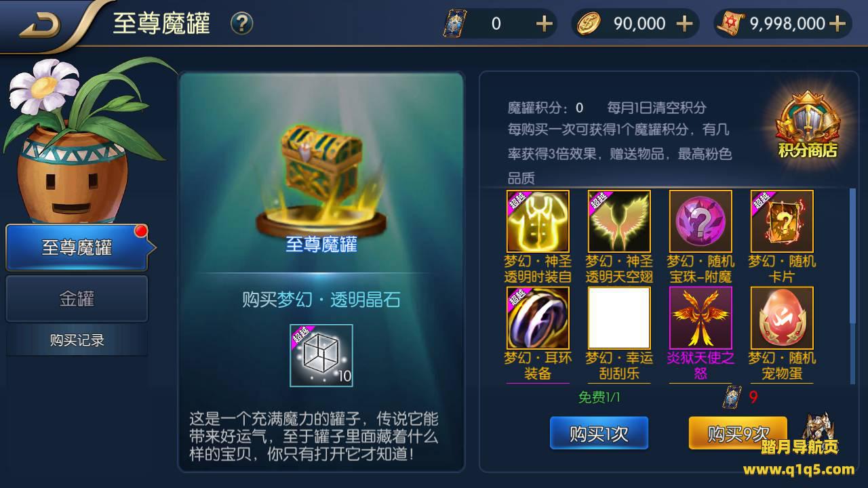The image size is (868, 488).
Task: Open 购买记录 purchase history
Action: point(77,340)
